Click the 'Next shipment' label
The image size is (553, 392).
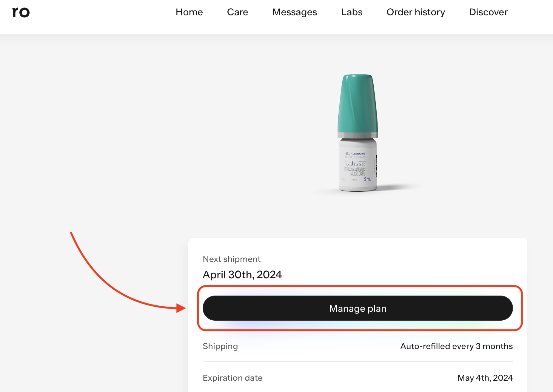click(232, 259)
